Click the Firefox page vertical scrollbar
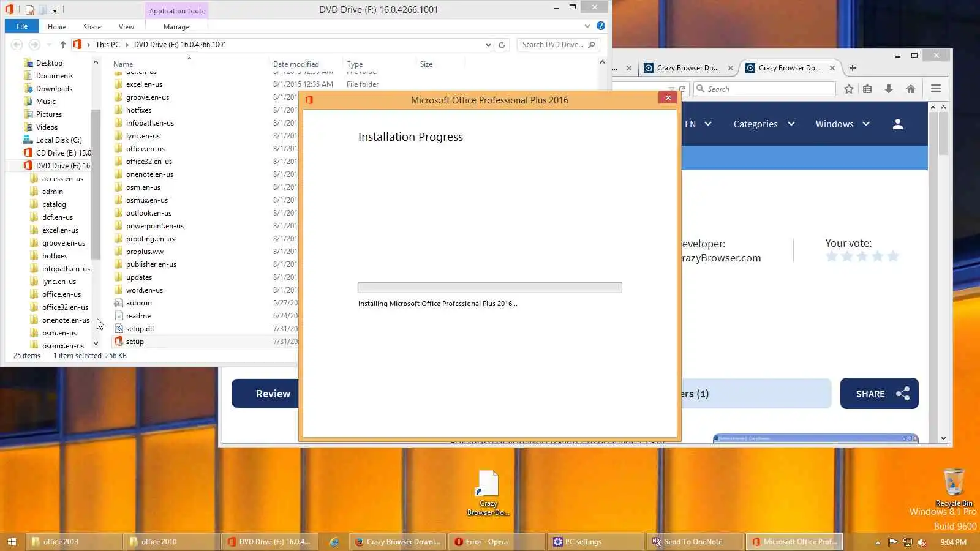Image resolution: width=980 pixels, height=551 pixels. (x=943, y=133)
